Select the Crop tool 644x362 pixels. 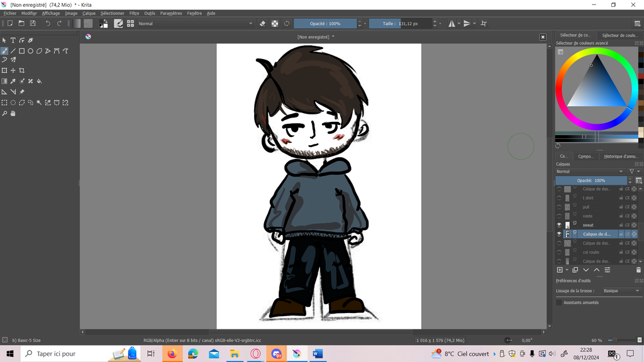[x=22, y=70]
